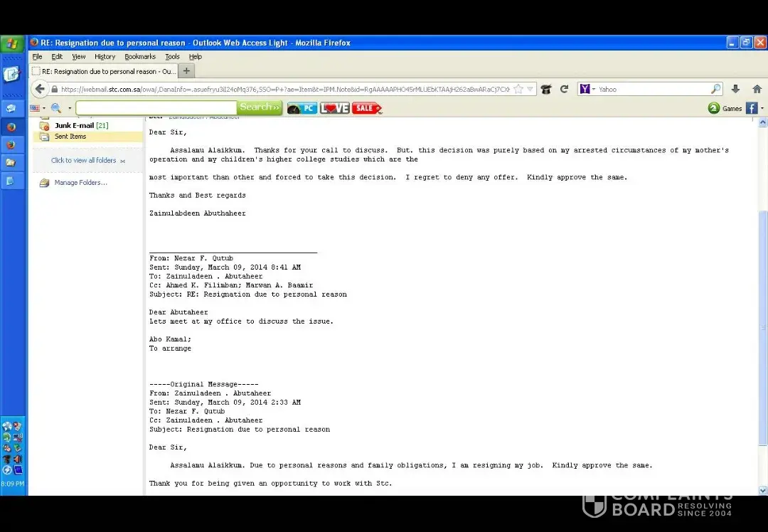Open the Tools menu
This screenshot has height=532, width=768.
click(x=172, y=57)
